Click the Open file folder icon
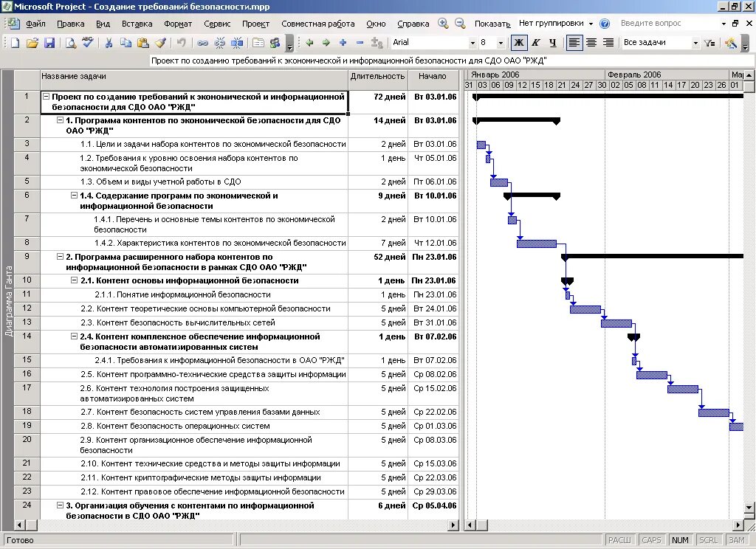 click(x=32, y=43)
